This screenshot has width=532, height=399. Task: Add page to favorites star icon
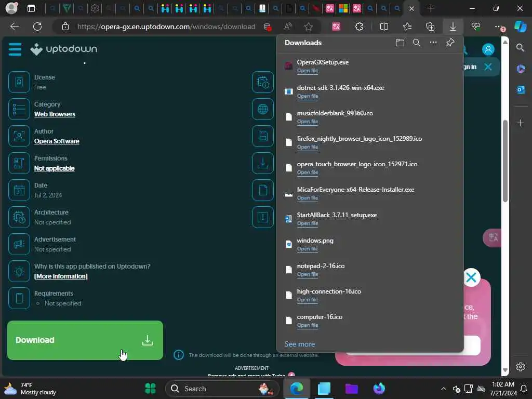pos(309,26)
